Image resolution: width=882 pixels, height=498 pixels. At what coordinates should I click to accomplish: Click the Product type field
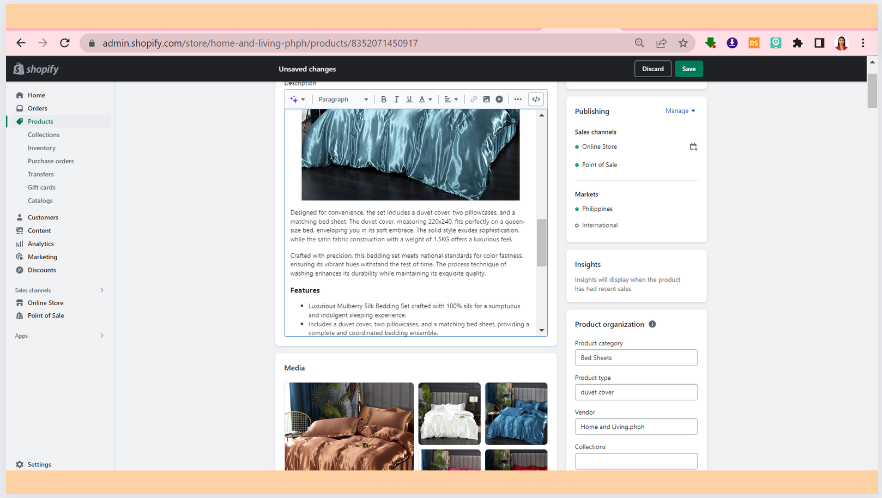636,392
